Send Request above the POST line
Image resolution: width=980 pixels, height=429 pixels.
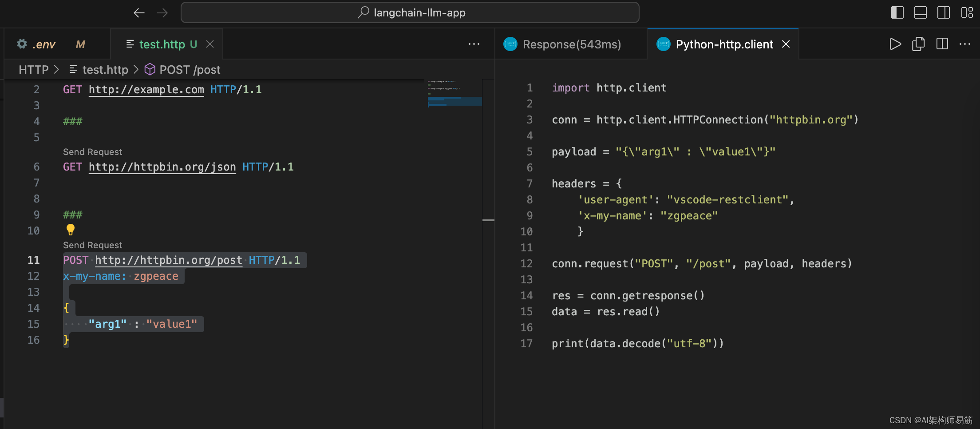pyautogui.click(x=92, y=245)
